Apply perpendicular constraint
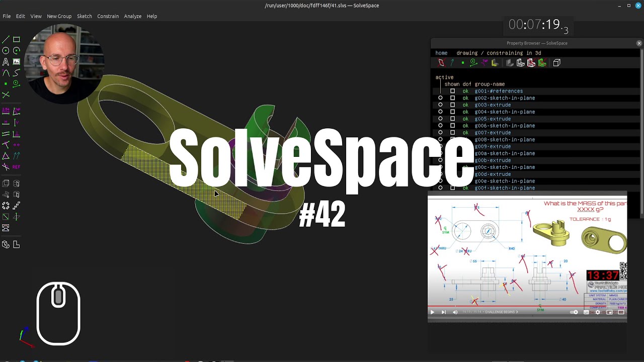The width and height of the screenshot is (644, 362). tap(17, 133)
